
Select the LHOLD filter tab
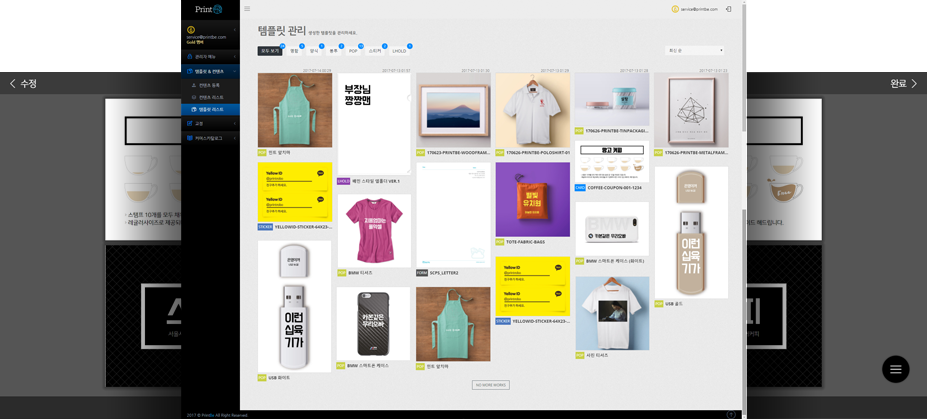point(400,51)
